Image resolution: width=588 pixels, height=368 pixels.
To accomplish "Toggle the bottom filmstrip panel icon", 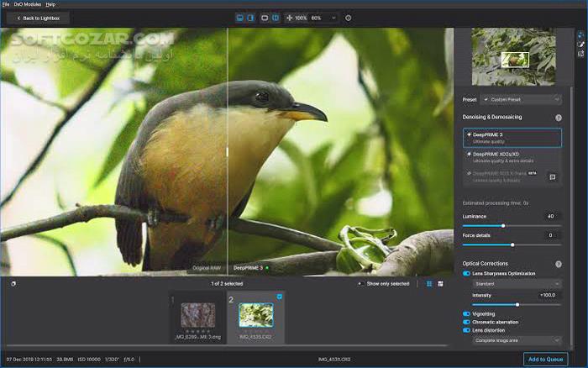I will 240,18.
